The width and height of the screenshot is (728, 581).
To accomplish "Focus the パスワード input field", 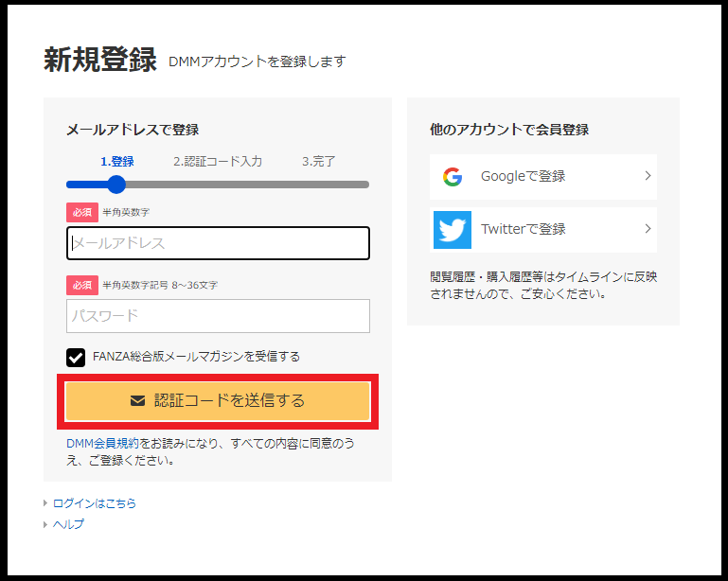I will pyautogui.click(x=218, y=316).
